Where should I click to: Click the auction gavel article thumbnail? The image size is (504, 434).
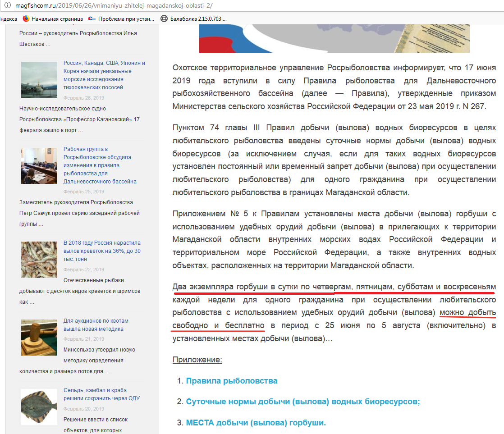click(39, 338)
